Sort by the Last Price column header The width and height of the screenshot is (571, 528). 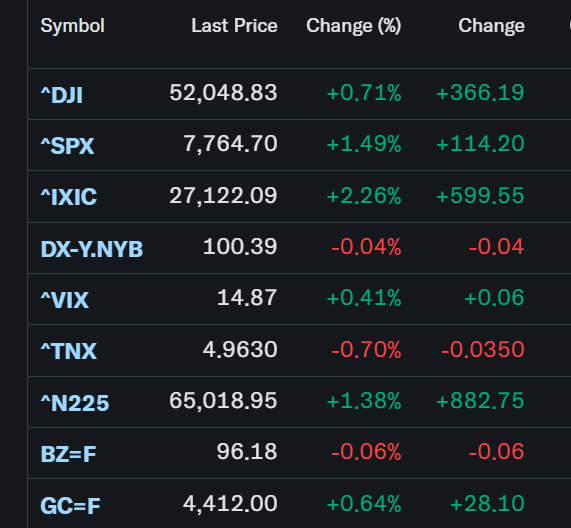(x=235, y=25)
